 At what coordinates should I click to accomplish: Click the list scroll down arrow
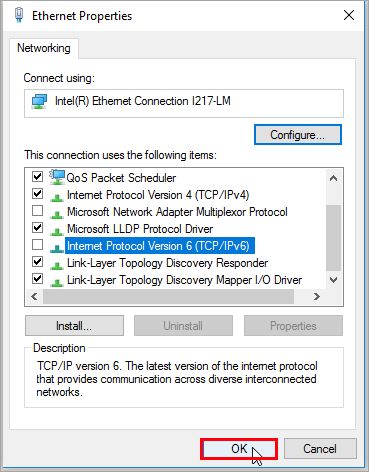click(x=333, y=280)
